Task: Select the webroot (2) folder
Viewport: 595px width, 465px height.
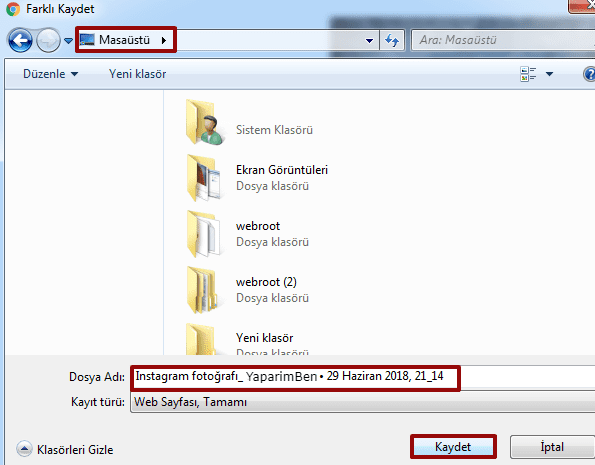Action: click(247, 290)
